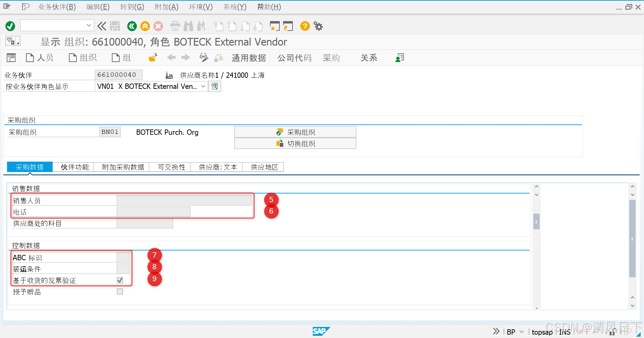Click the gray Previous arrow in application toolbar
This screenshot has width=644, height=338.
171,58
